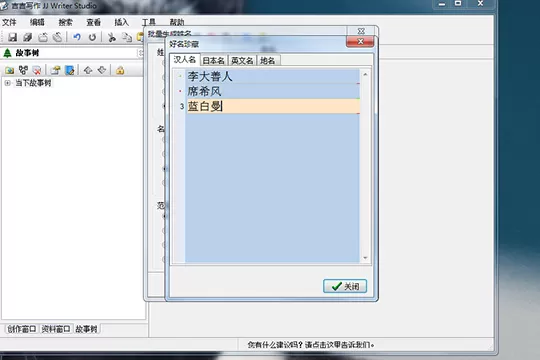Click the first story tree toolbar icon
The image size is (540, 360).
9,71
